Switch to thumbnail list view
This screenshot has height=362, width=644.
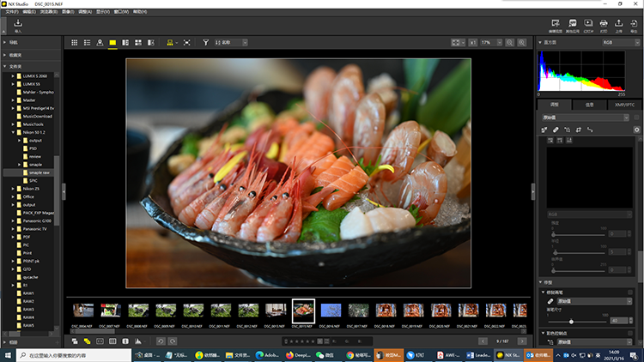click(x=88, y=42)
